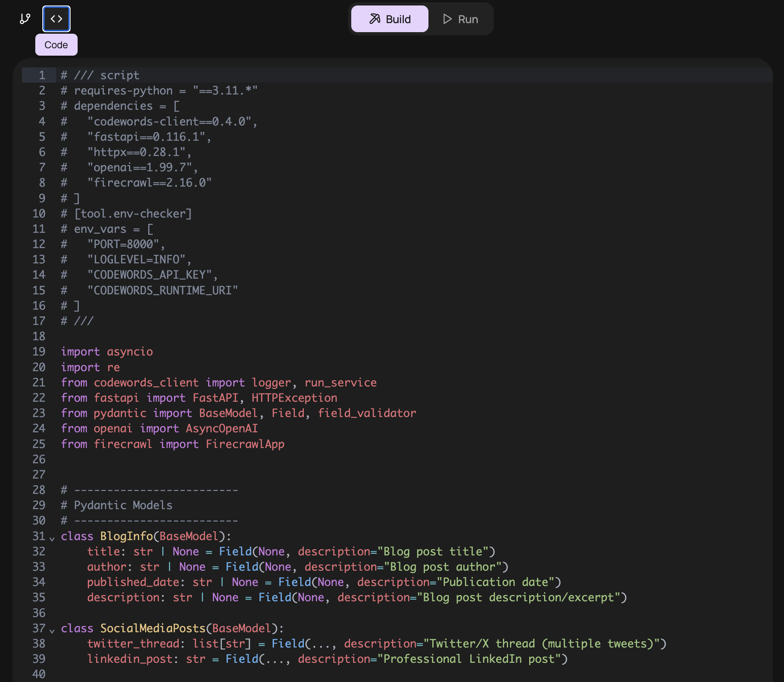Click the Code tooltip label
Viewport: 784px width, 682px height.
[56, 45]
